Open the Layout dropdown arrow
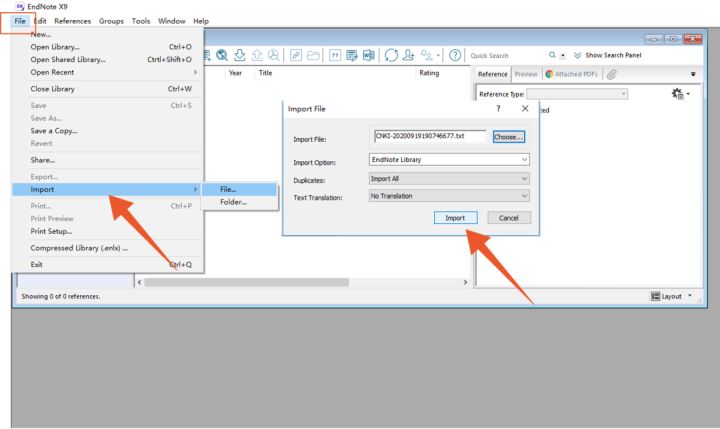 point(689,296)
